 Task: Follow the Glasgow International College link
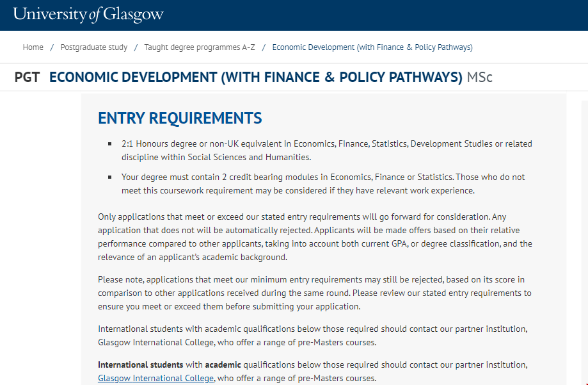pos(155,378)
